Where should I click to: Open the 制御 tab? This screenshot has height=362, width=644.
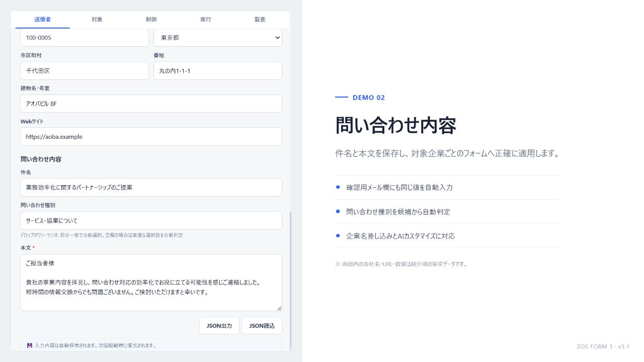coord(151,19)
